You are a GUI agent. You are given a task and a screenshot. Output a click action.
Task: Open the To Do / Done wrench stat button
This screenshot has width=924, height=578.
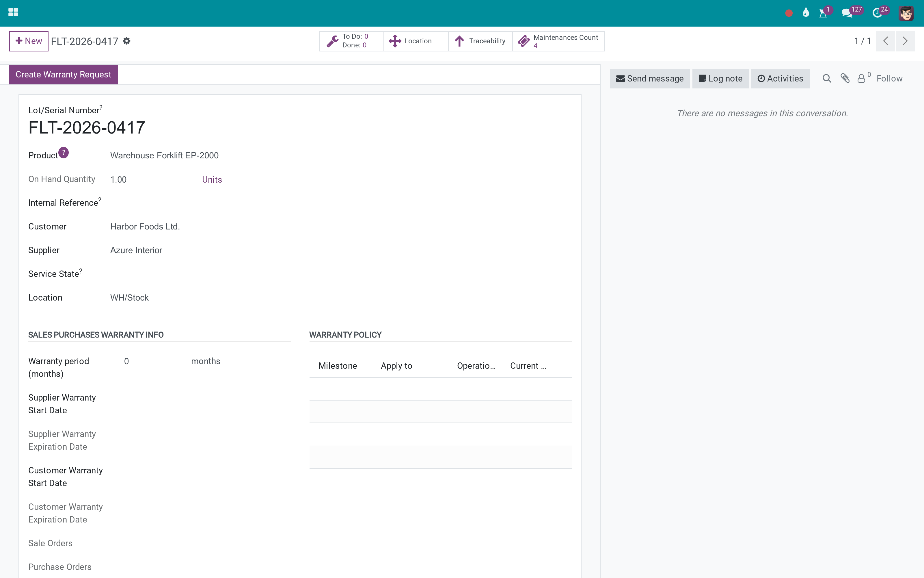click(x=351, y=41)
